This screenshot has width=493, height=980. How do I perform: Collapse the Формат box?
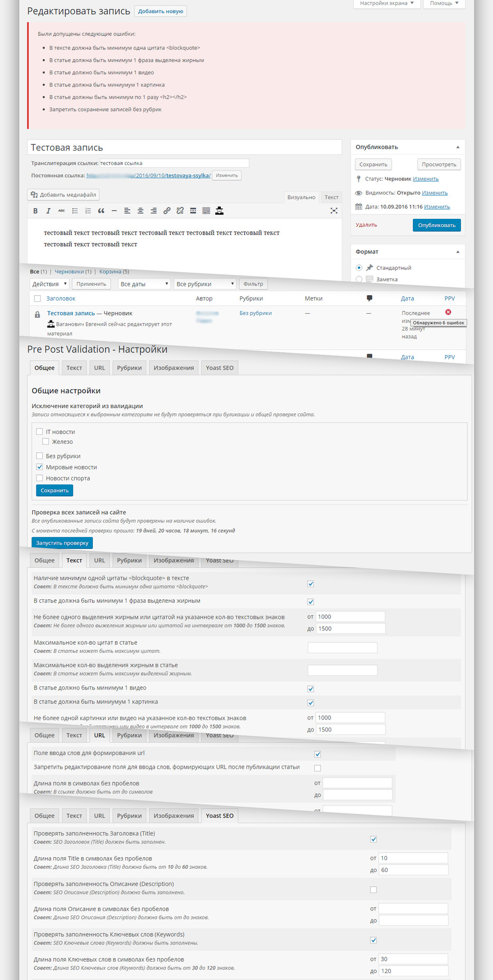(458, 252)
